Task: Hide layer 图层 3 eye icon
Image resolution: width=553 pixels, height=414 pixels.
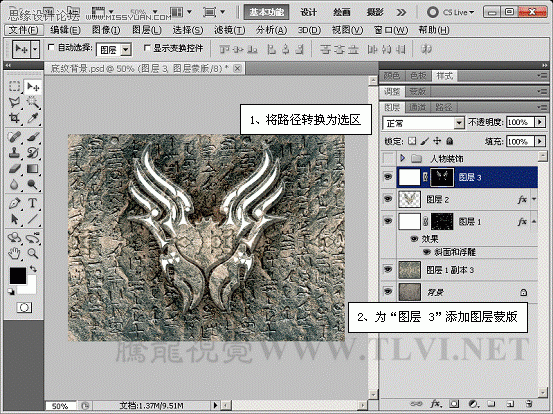Action: [388, 177]
